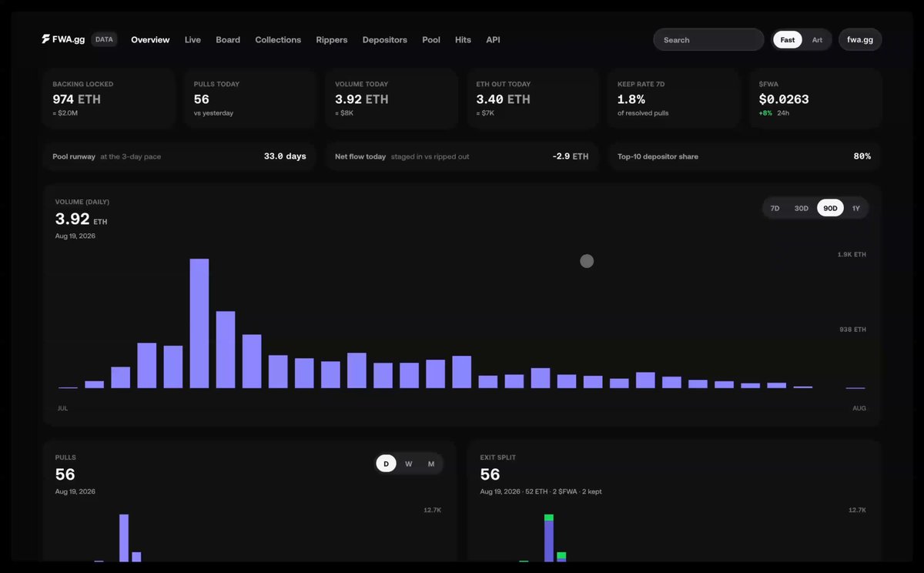Select the 1Y volume range
This screenshot has width=924, height=573.
point(855,209)
